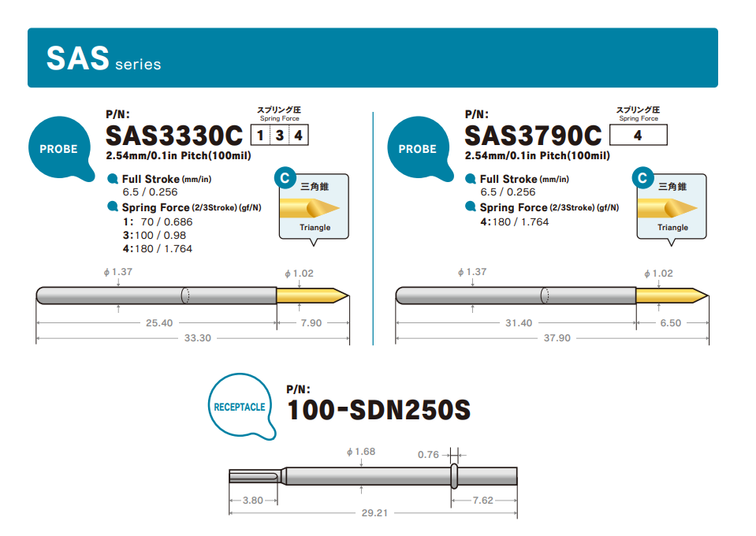The height and width of the screenshot is (536, 756).
Task: Select the Triangle tip icon under SAS3330C
Action: click(x=315, y=208)
